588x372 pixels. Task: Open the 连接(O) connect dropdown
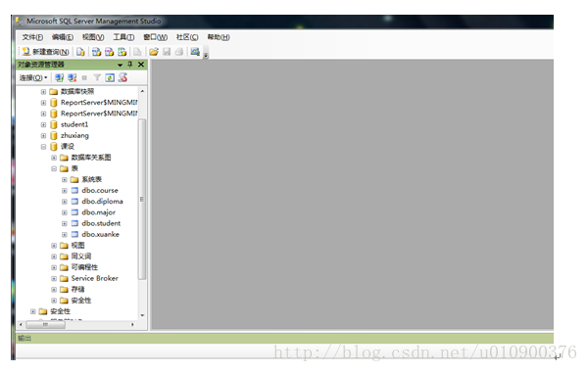[x=33, y=77]
